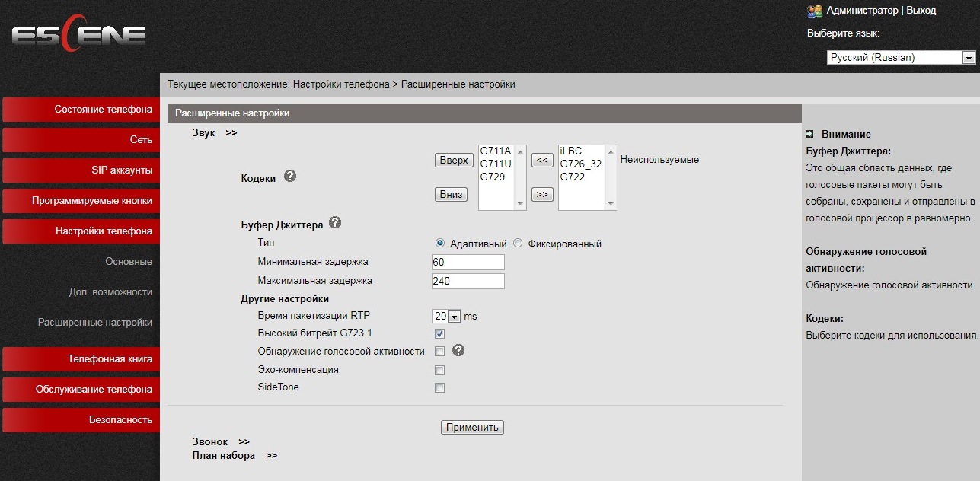The height and width of the screenshot is (481, 980).
Task: Open the Безопасность menu
Action: pos(81,420)
